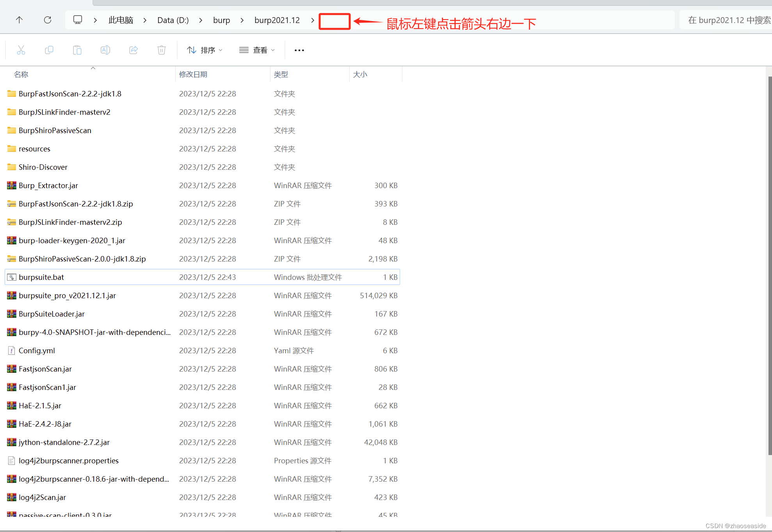Select log4j2Scan.jar file name

pos(42,497)
